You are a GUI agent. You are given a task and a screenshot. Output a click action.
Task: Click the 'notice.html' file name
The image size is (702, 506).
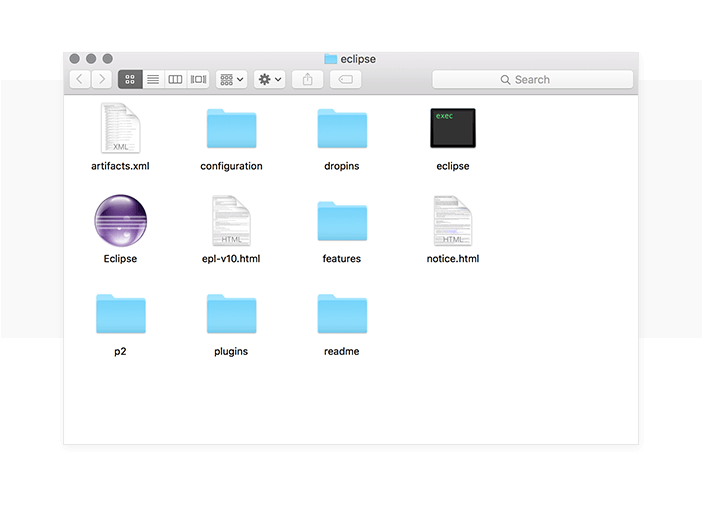click(453, 259)
